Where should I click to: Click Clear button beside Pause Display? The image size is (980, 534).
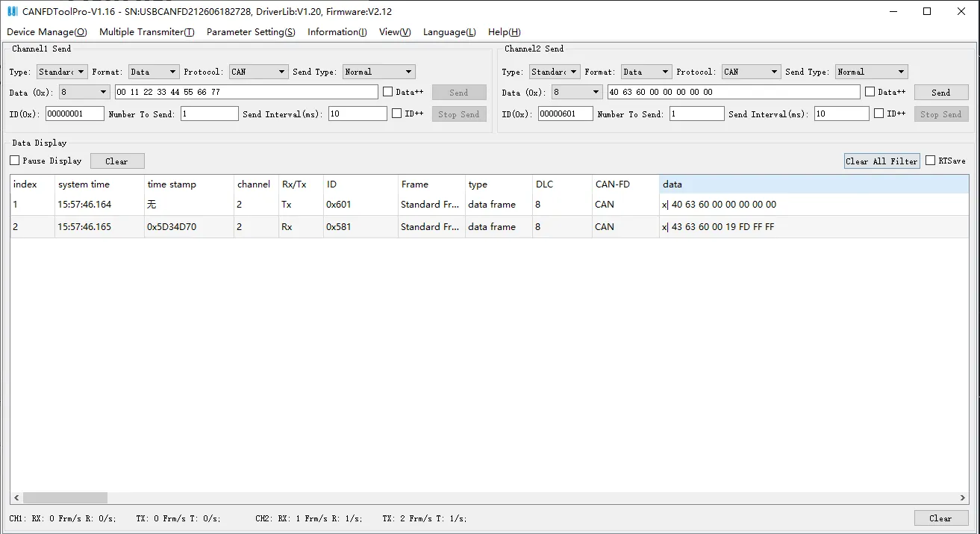tap(117, 161)
